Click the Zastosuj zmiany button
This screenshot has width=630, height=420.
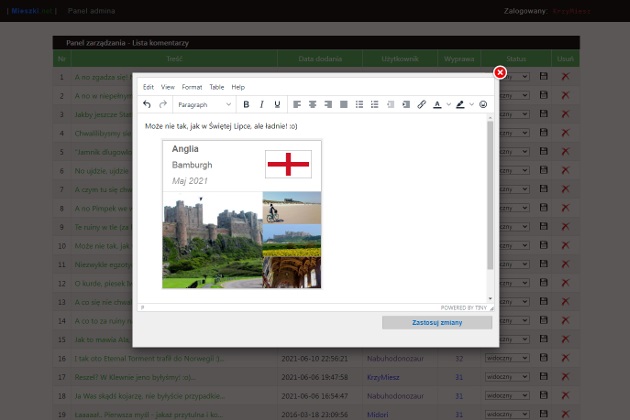[436, 323]
